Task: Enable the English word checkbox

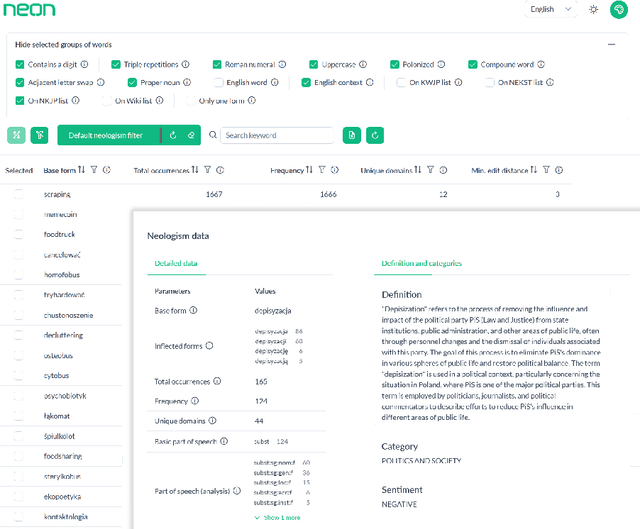Action: (x=219, y=82)
